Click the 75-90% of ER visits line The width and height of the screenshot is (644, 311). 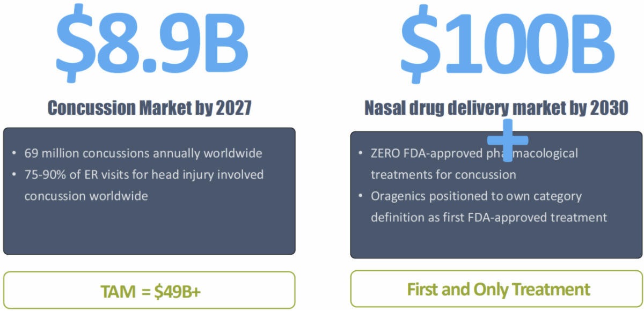pyautogui.click(x=144, y=175)
